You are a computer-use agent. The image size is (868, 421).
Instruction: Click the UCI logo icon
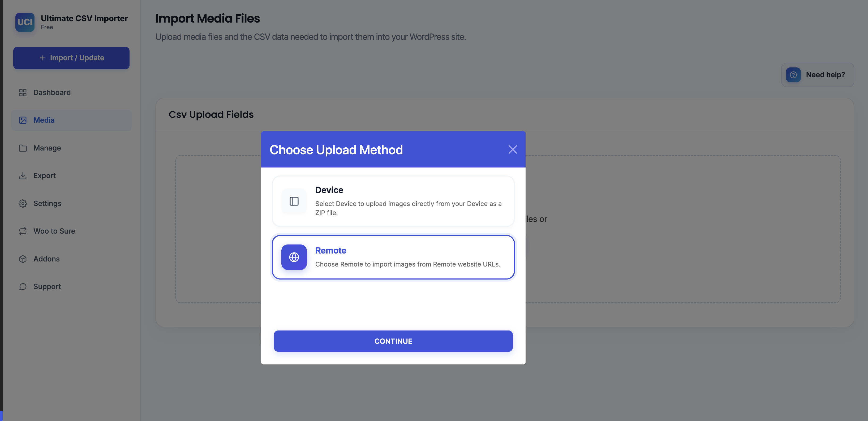25,22
